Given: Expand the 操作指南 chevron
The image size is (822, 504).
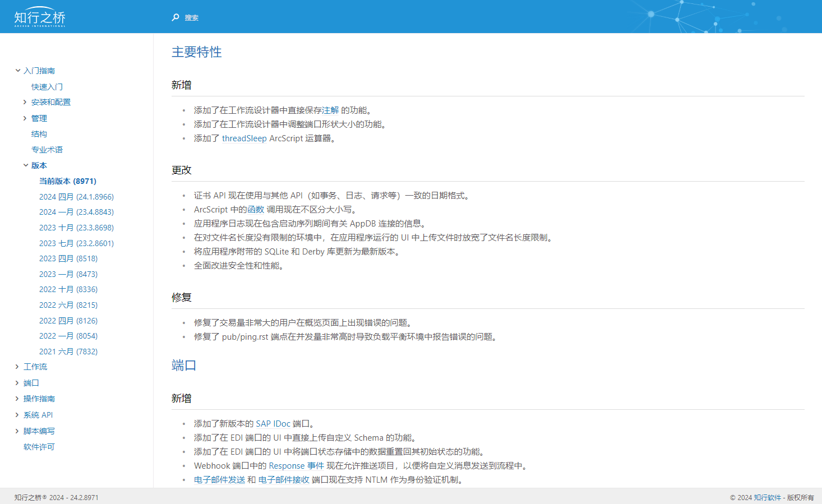Looking at the screenshot, I should (x=17, y=399).
